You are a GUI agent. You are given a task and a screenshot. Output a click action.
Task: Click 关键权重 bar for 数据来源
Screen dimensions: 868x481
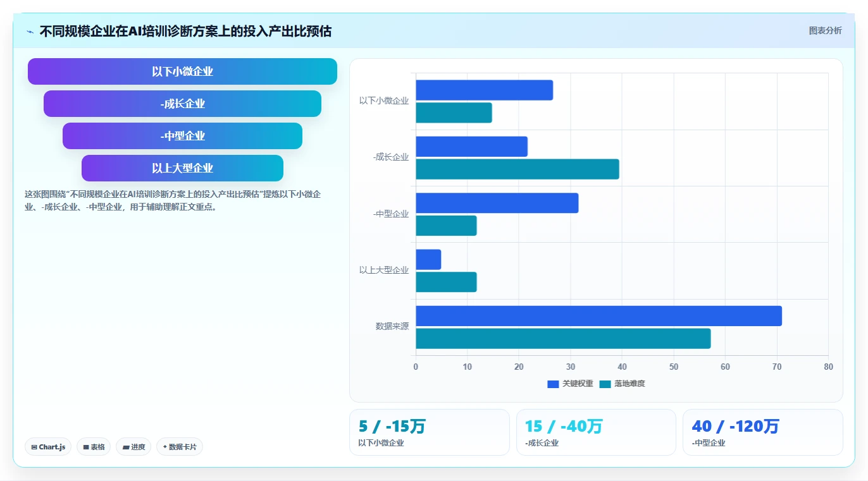pyautogui.click(x=598, y=316)
